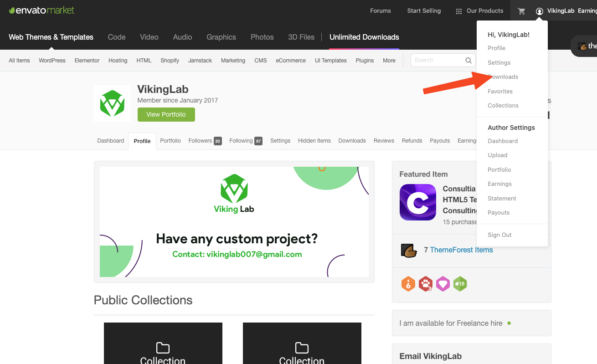This screenshot has width=597, height=364.
Task: Choose Settings in the account dropdown
Action: pos(499,63)
